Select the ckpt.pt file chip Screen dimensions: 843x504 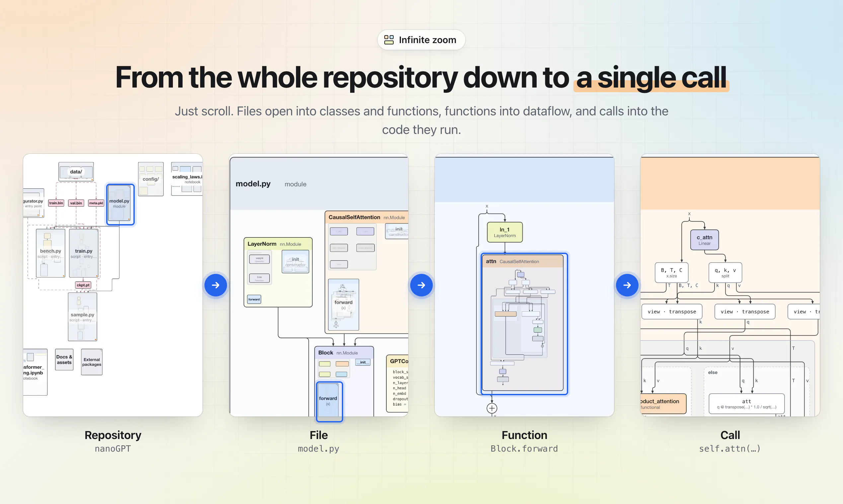[x=83, y=285]
